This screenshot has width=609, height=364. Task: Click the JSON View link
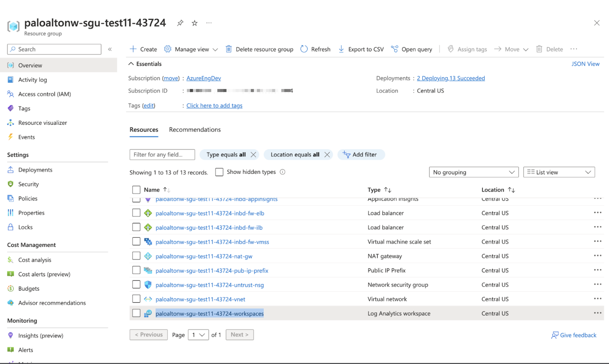coord(585,64)
